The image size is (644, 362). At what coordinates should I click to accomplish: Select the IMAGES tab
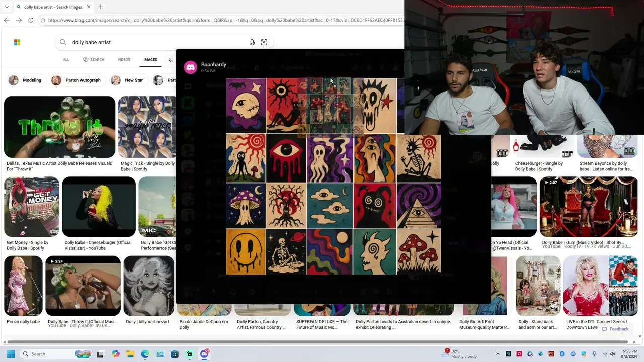(150, 60)
